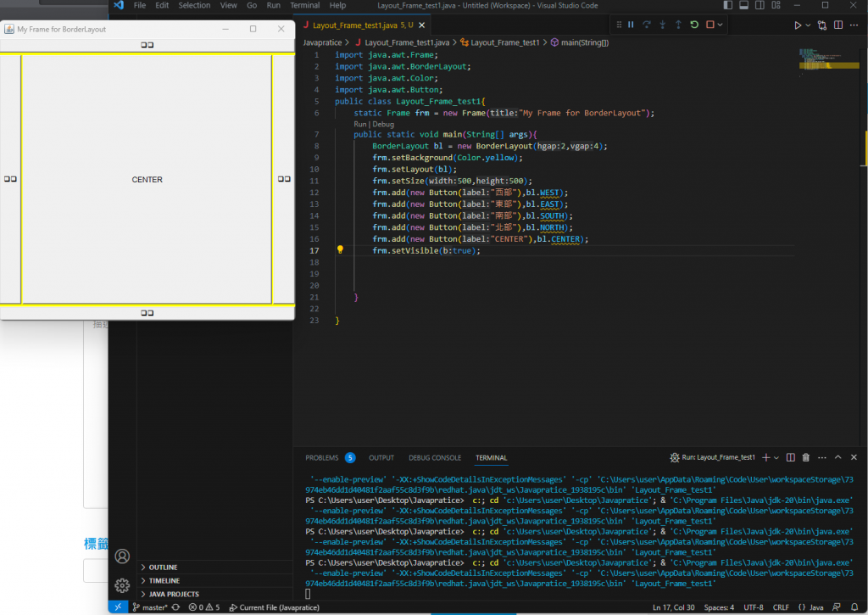
Task: Open the View menu
Action: [x=228, y=6]
